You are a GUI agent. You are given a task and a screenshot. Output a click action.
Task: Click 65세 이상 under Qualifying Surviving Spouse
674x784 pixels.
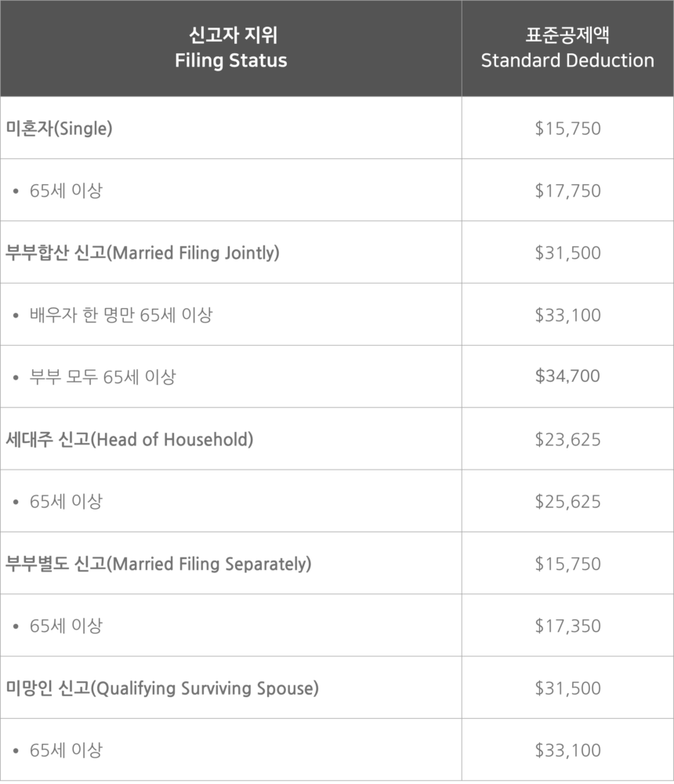(x=66, y=750)
